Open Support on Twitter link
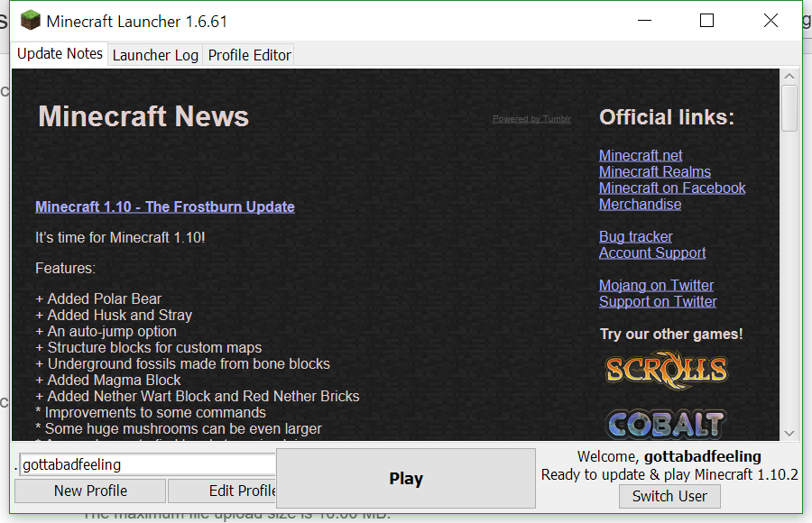This screenshot has width=812, height=523. (x=658, y=301)
